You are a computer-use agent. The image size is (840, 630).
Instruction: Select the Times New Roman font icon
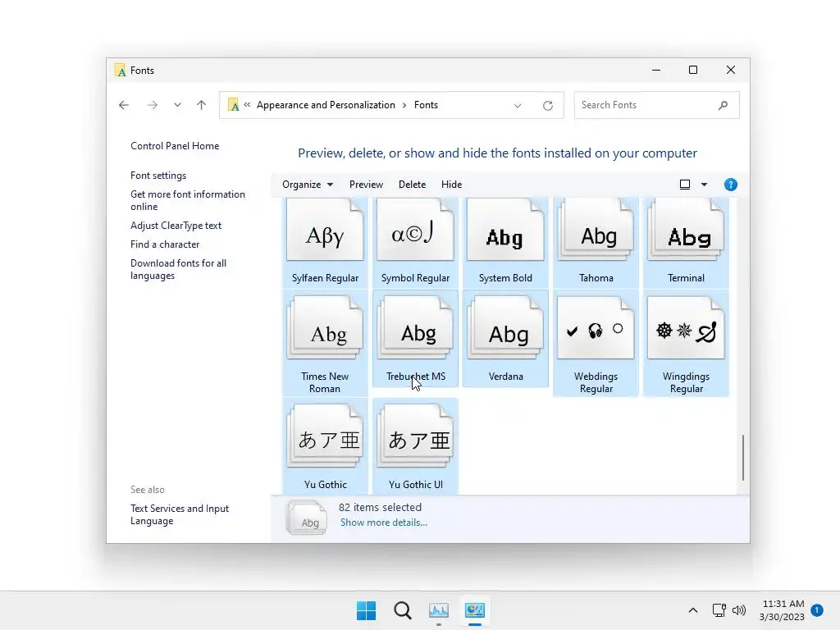[325, 328]
